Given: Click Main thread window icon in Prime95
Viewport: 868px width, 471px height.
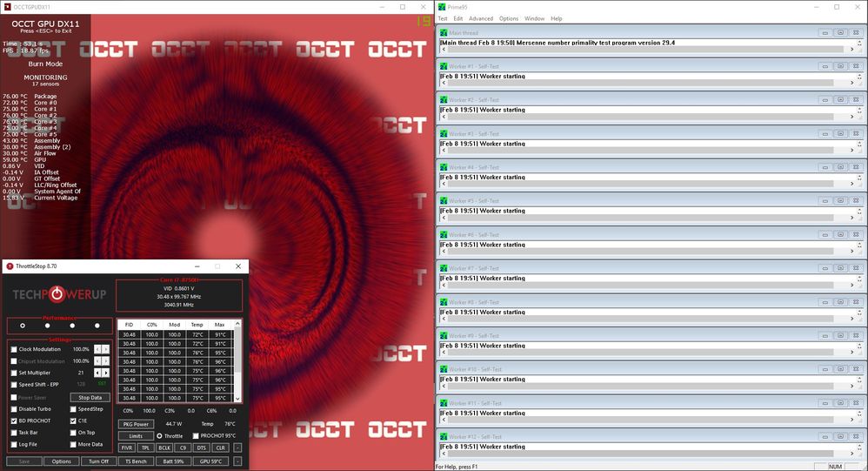Looking at the screenshot, I should tap(444, 33).
